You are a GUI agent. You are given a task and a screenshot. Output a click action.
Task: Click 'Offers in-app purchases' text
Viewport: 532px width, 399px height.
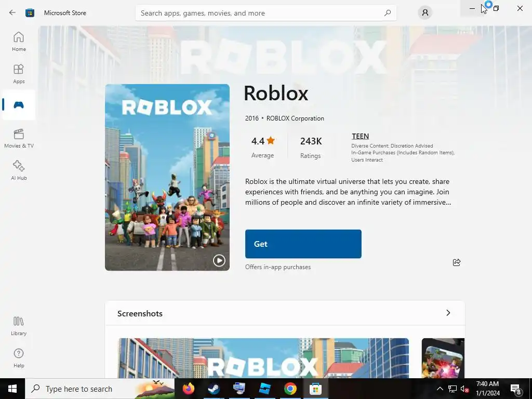coord(278,267)
